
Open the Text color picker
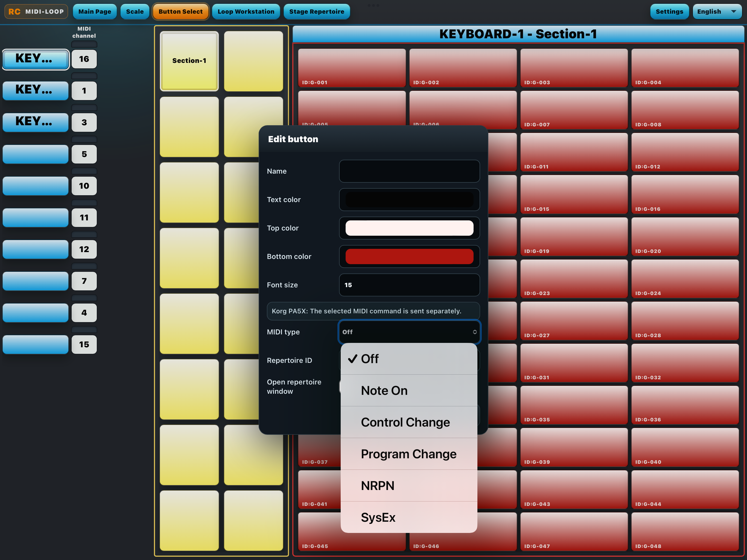[409, 200]
